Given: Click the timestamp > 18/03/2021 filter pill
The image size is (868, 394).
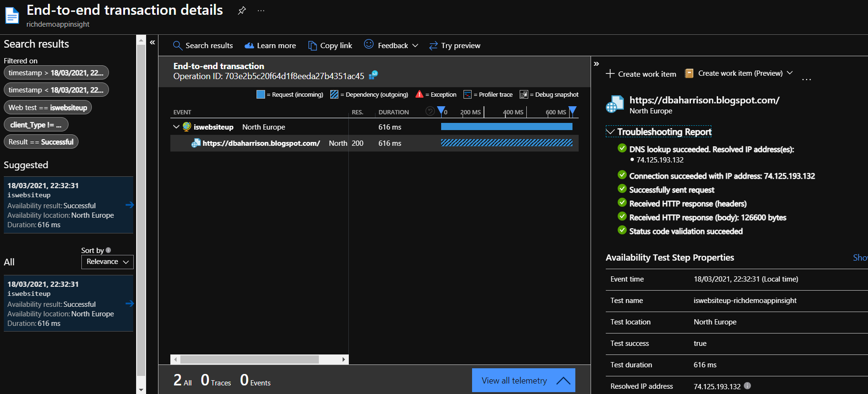Looking at the screenshot, I should coord(56,73).
